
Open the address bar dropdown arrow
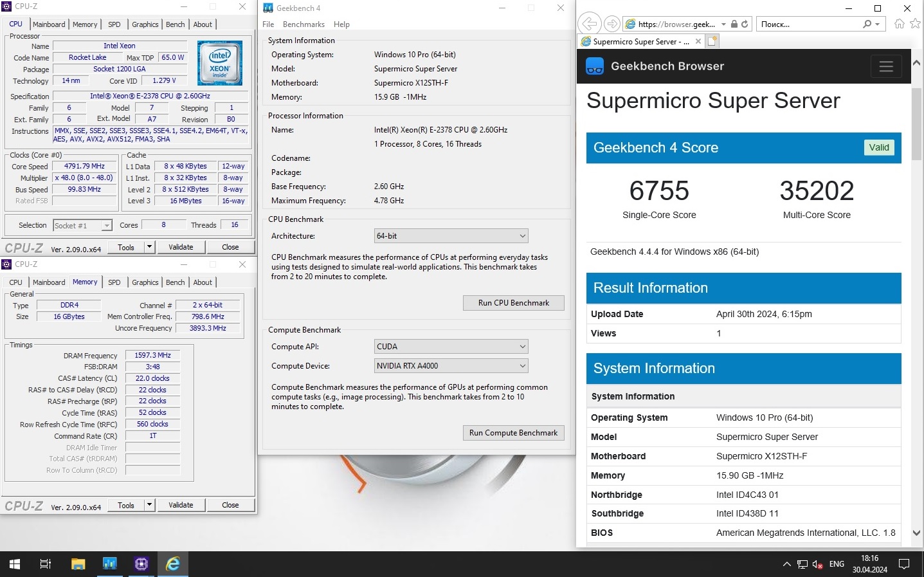[x=724, y=24]
